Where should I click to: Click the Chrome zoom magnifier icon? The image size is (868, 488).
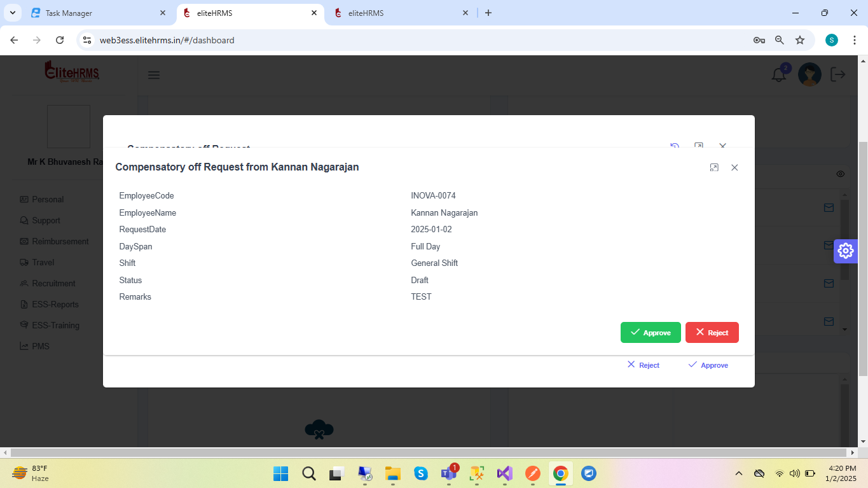[779, 40]
